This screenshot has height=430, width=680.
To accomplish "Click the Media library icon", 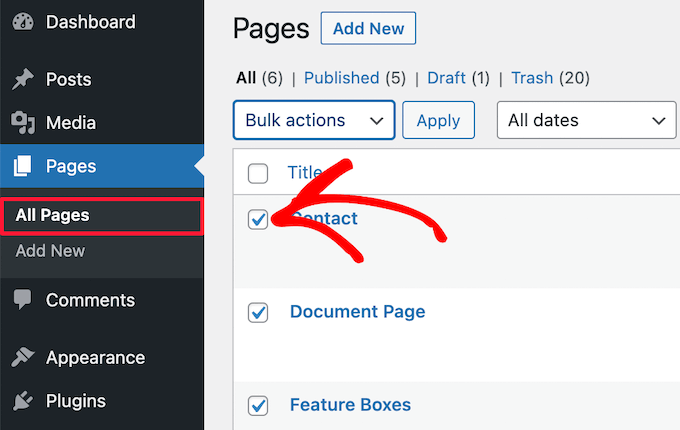I will pyautogui.click(x=22, y=123).
